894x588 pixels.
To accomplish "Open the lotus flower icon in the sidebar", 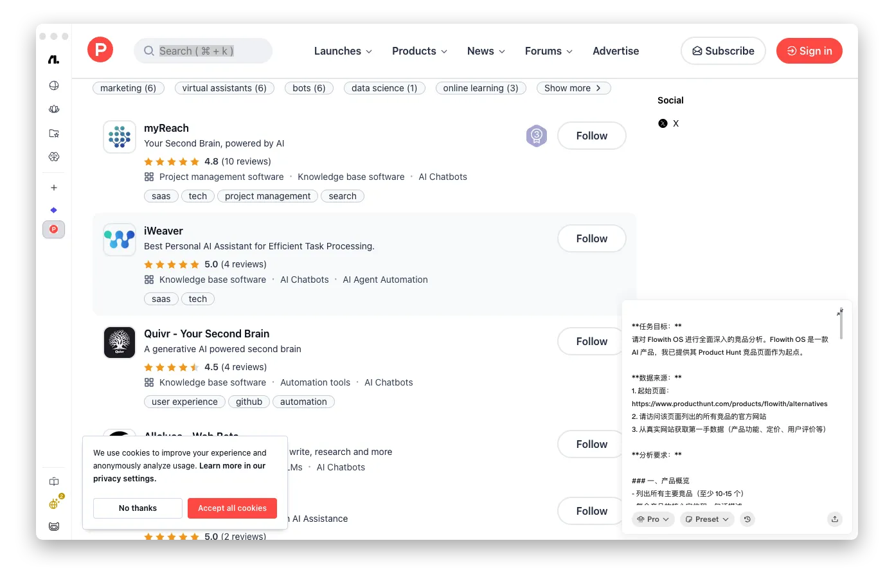I will tap(54, 109).
